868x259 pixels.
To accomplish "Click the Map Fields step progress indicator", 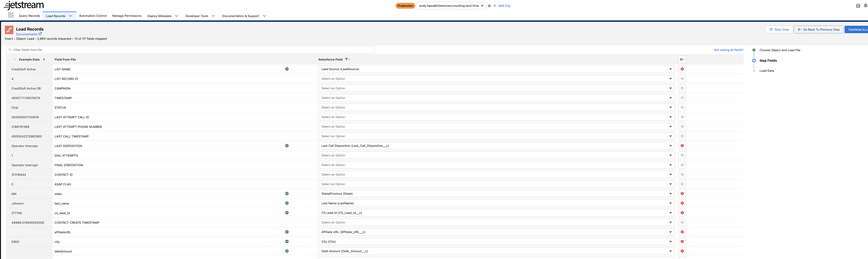I will (x=754, y=61).
